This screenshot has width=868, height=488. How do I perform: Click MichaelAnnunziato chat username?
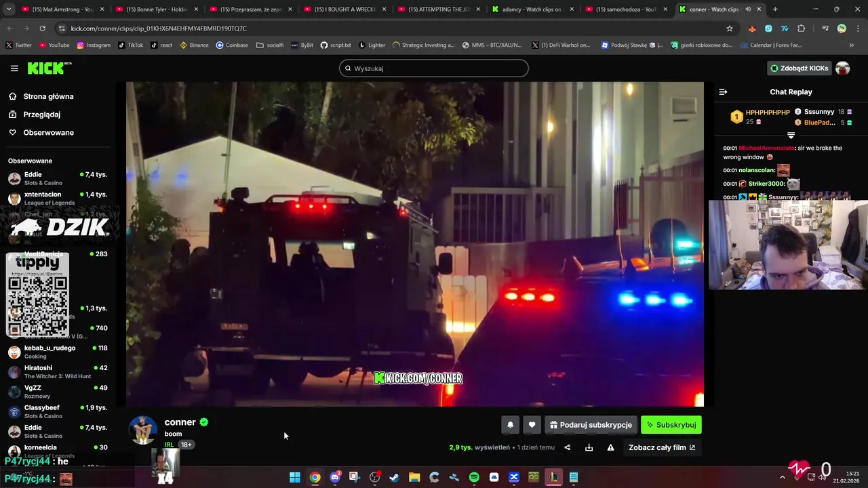pyautogui.click(x=766, y=148)
